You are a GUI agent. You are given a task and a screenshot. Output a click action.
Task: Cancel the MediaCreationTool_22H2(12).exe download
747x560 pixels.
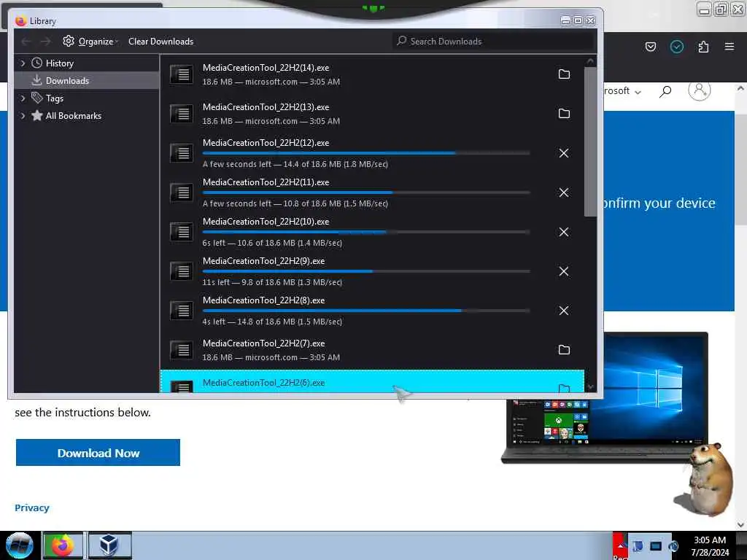tap(564, 153)
